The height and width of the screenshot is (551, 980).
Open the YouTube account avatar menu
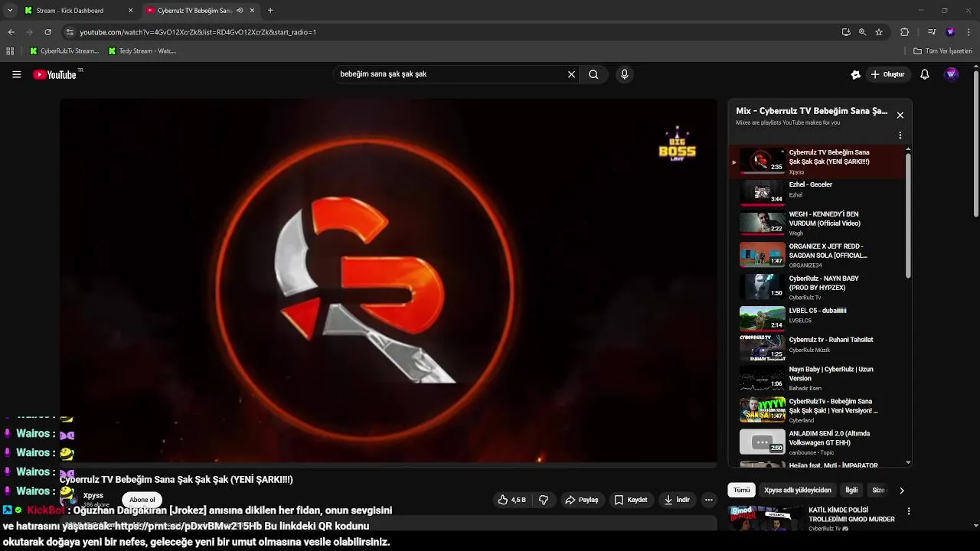pos(952,74)
